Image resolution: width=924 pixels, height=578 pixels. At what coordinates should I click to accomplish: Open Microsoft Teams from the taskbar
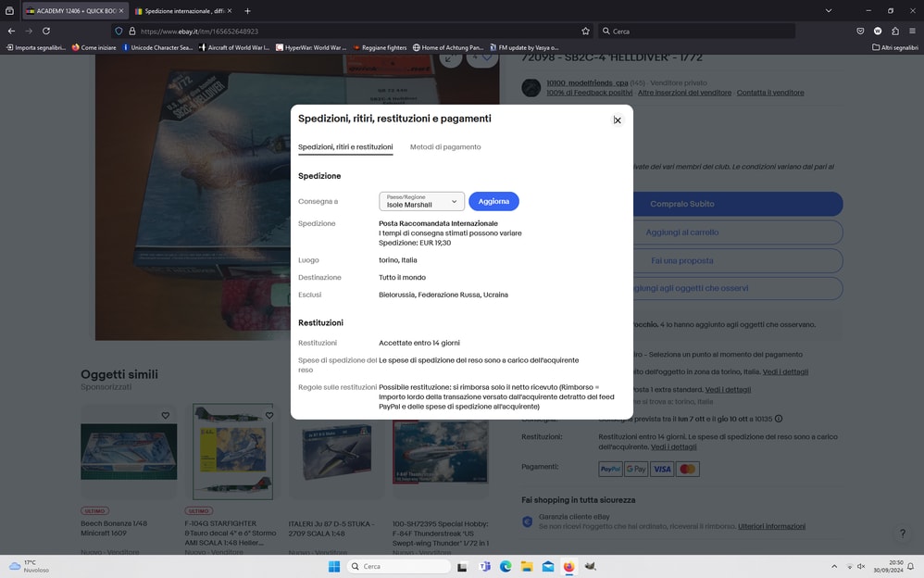point(485,566)
